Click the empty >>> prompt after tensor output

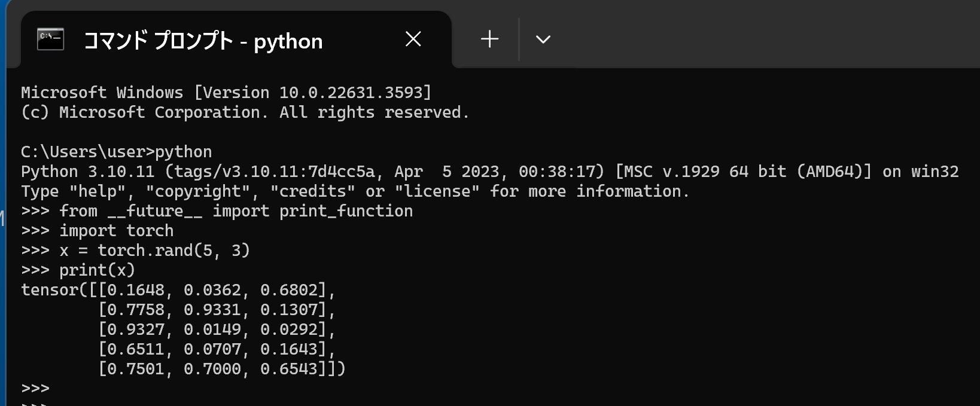click(x=35, y=389)
